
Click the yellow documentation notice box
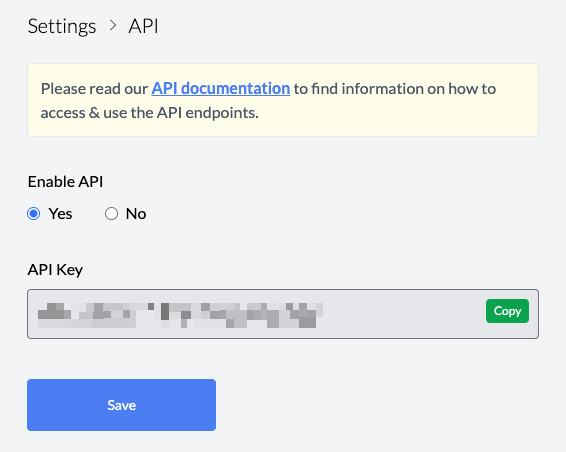[x=283, y=100]
